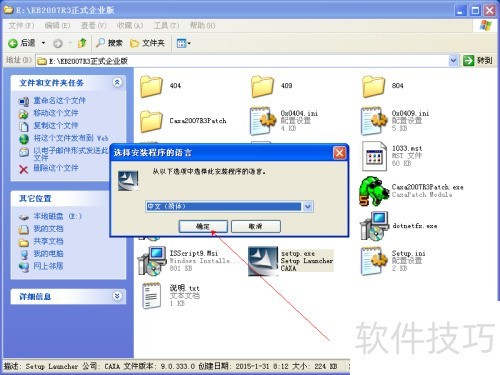Click the 网上邻居 network icon
The image size is (500, 375).
click(24, 267)
